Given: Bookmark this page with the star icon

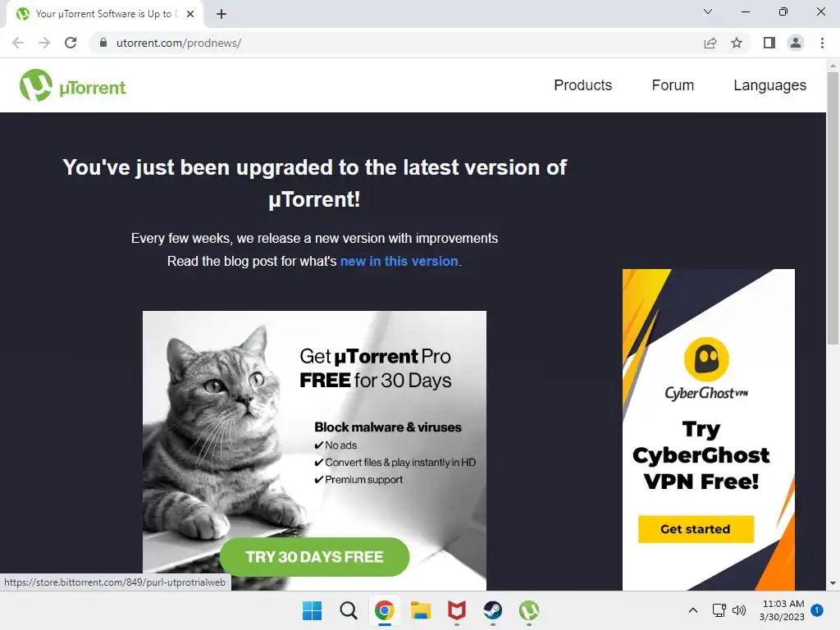Looking at the screenshot, I should pos(737,43).
